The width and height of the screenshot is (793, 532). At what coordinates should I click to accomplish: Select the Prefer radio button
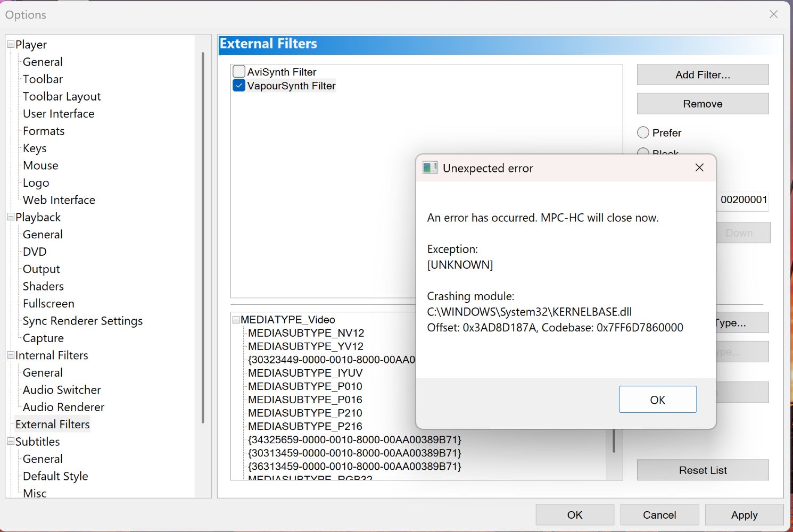tap(643, 132)
